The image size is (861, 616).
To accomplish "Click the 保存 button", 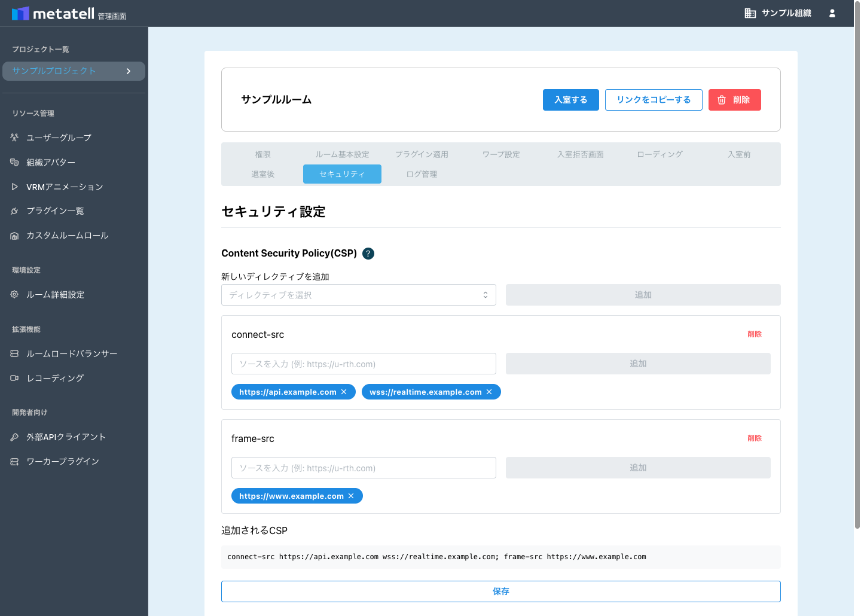I will click(x=501, y=591).
